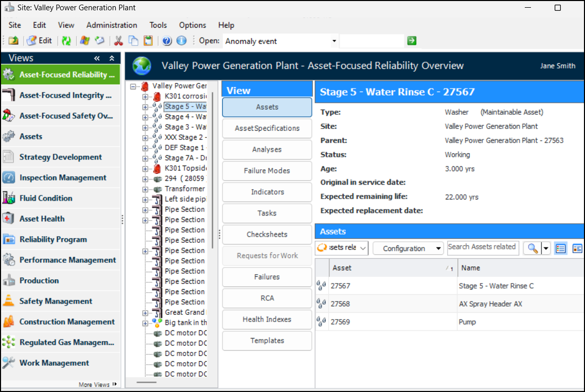
Task: Open Fluid Condition view from sidebar
Action: (x=46, y=198)
